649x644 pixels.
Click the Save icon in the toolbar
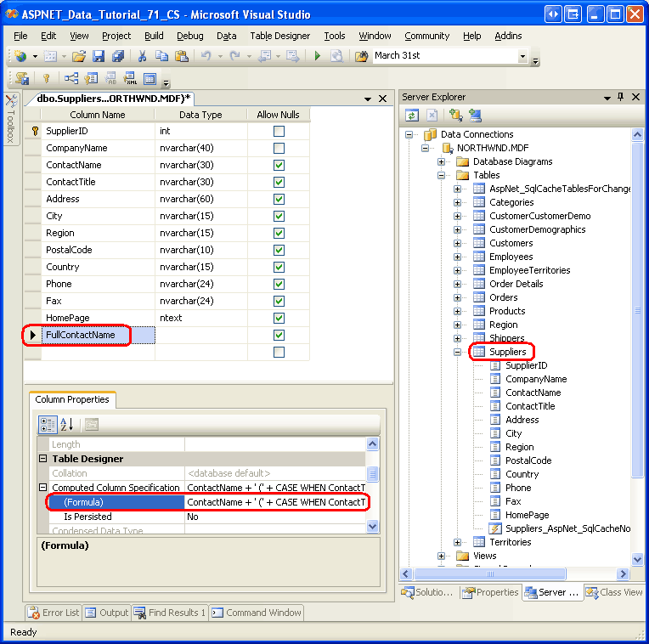[99, 56]
